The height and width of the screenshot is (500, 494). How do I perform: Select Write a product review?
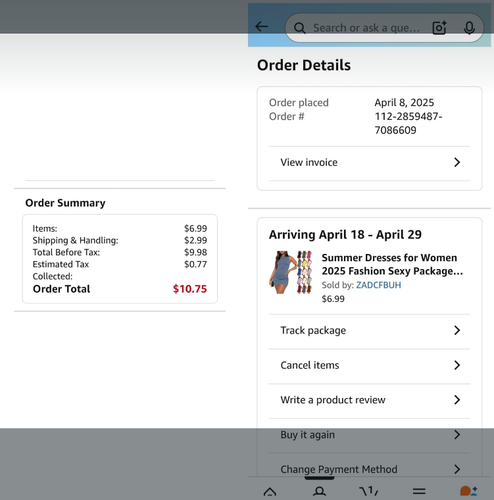coord(369,400)
